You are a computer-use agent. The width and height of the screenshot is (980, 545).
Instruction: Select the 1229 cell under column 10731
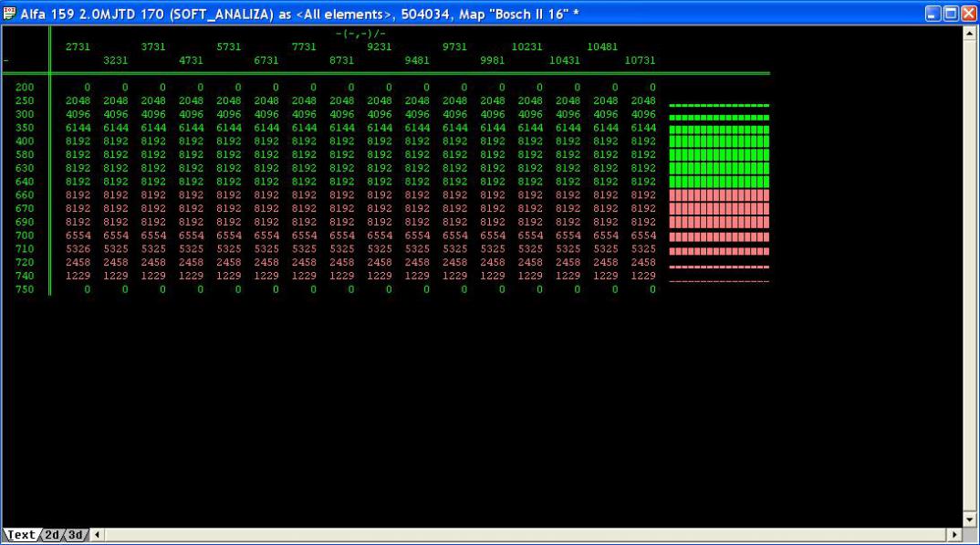point(643,277)
